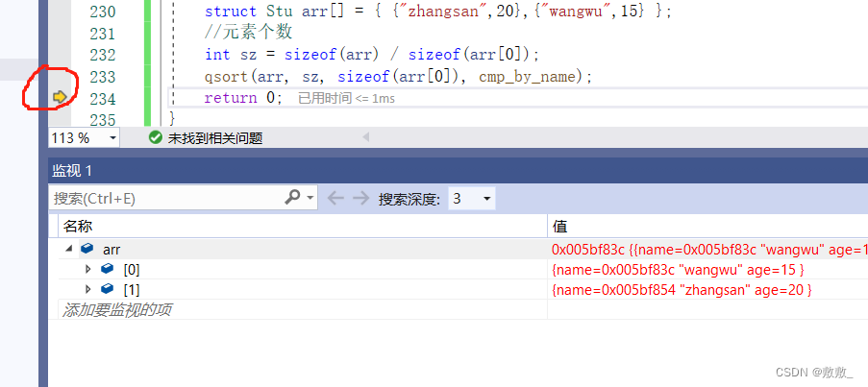Select the [1] row name

[x=131, y=290]
